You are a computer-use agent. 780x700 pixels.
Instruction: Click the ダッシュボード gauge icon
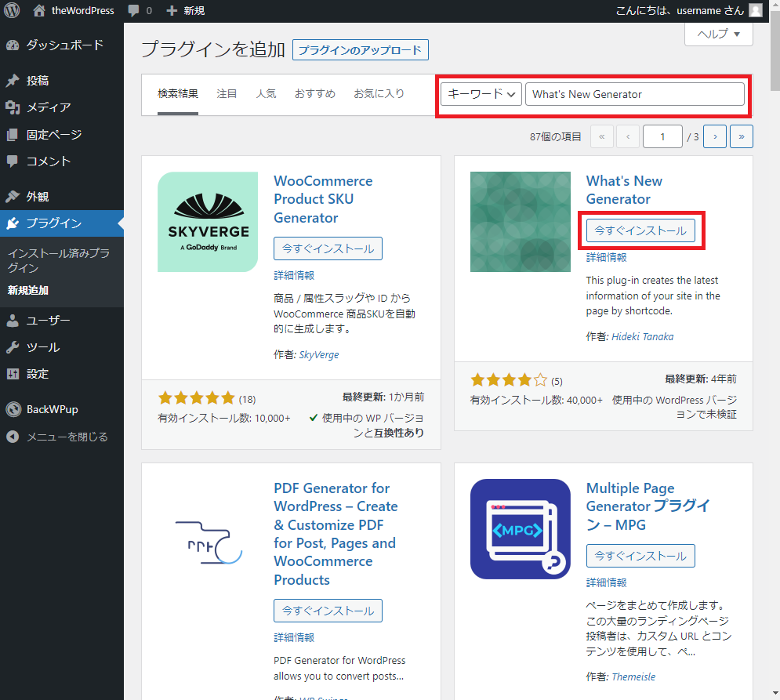[13, 45]
